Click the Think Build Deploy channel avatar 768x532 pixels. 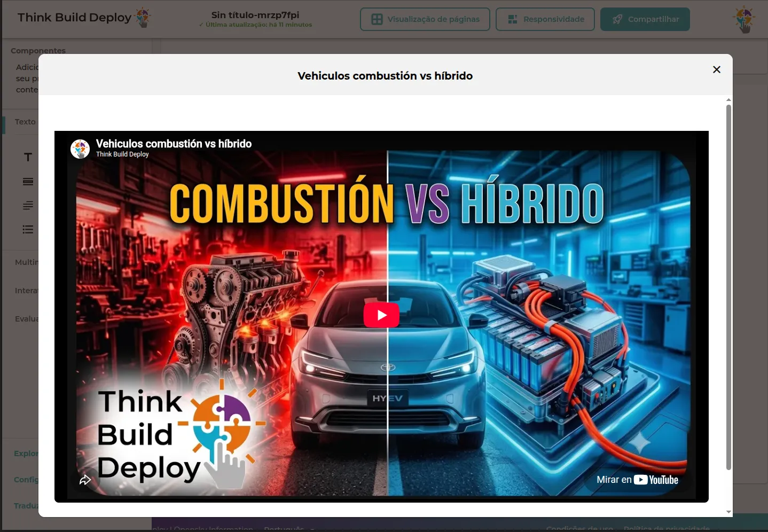[80, 148]
